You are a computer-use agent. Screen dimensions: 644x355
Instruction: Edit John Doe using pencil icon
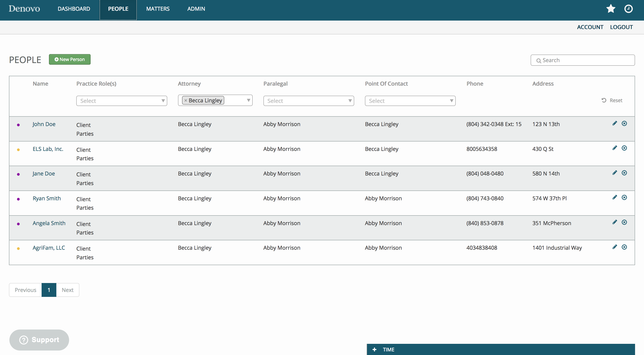point(614,123)
